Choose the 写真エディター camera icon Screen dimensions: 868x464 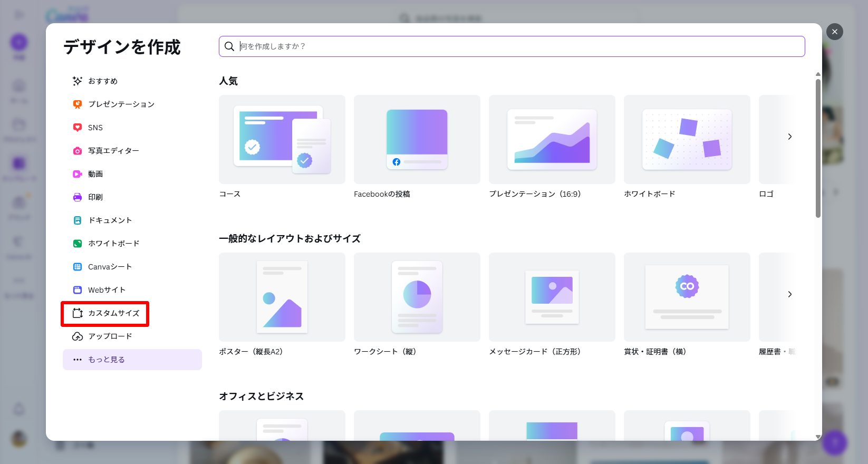[78, 151]
